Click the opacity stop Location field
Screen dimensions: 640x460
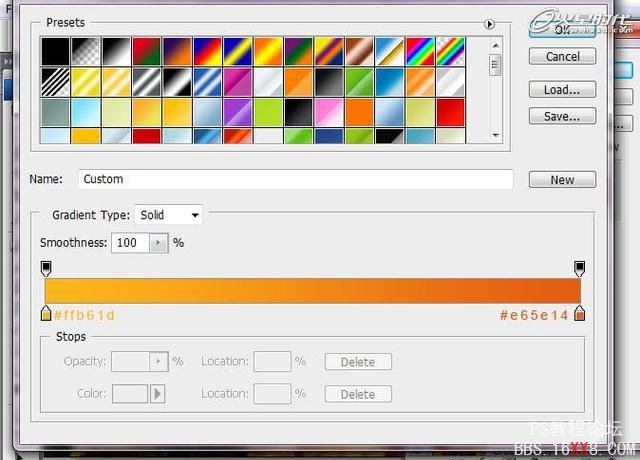tap(272, 362)
